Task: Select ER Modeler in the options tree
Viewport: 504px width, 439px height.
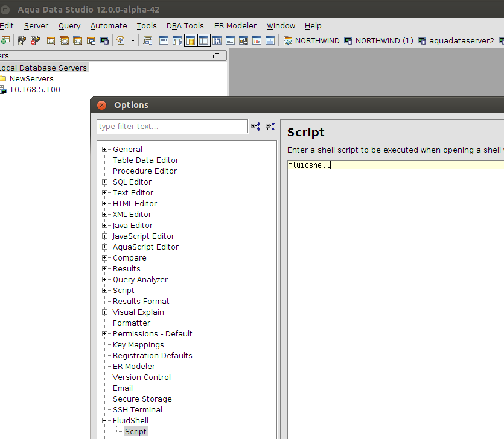Action: [134, 367]
